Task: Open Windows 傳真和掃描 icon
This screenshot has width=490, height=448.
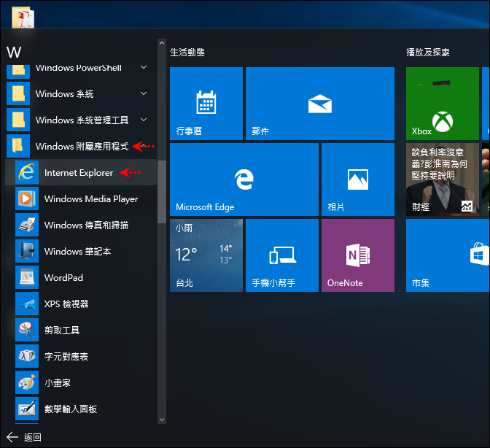Action: [27, 225]
